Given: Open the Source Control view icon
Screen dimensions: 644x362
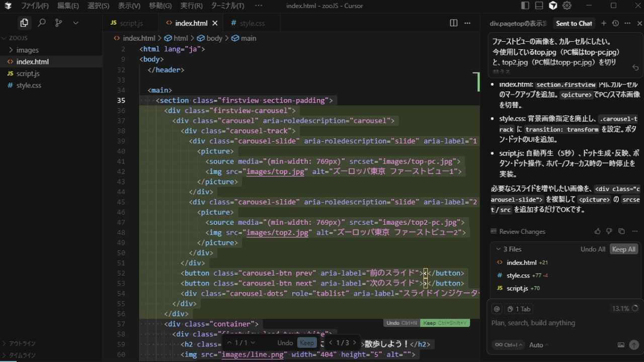Looking at the screenshot, I should [x=59, y=23].
